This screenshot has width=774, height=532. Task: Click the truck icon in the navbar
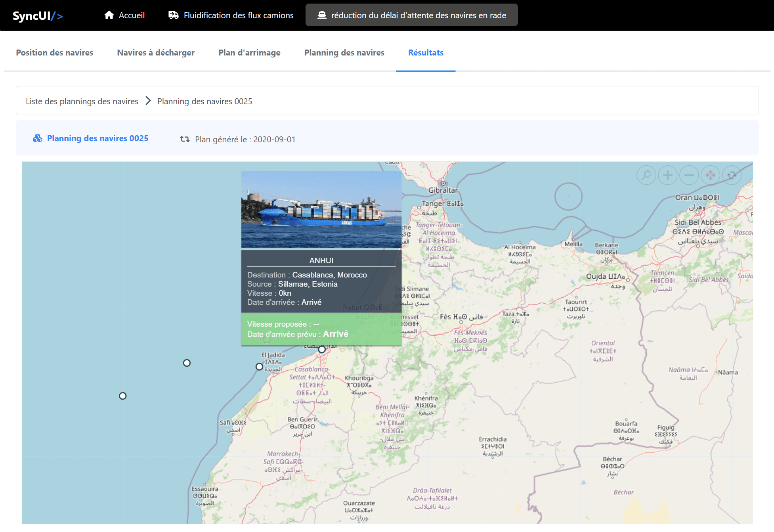tap(173, 15)
